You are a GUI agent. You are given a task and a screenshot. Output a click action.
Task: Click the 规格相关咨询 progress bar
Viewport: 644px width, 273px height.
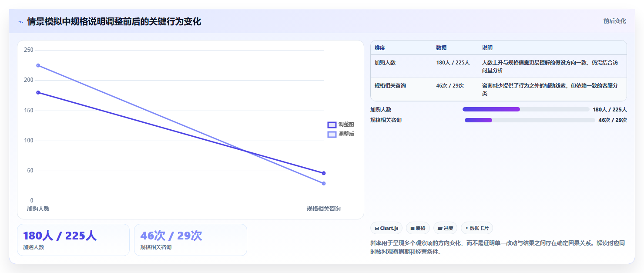pos(530,120)
